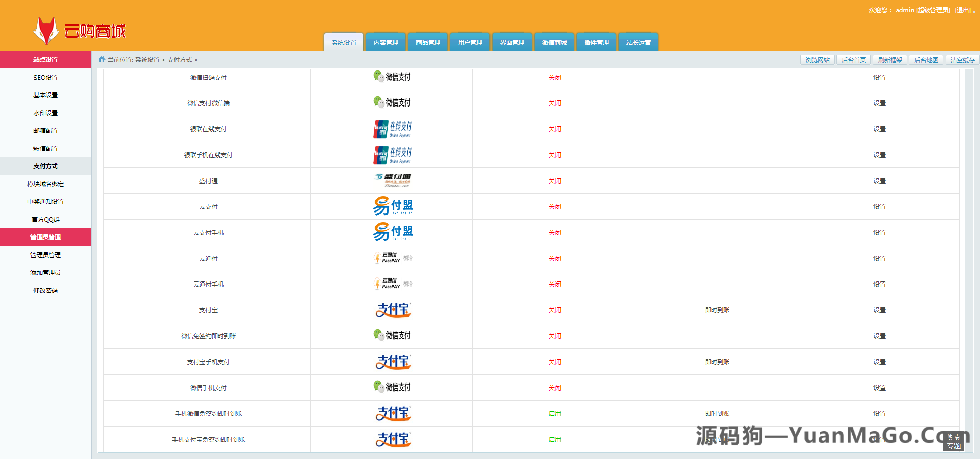Collapse the 站点设置 sidebar section
The image size is (980, 459).
point(46,60)
